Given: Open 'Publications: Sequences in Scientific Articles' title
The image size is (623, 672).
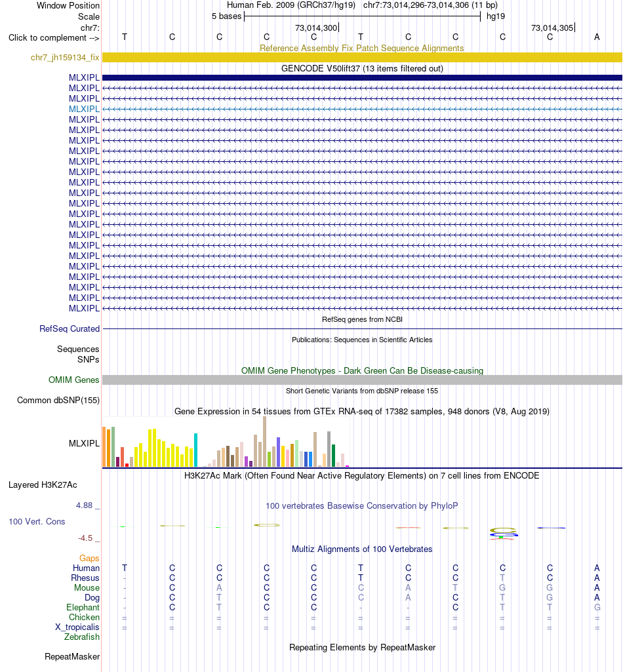Looking at the screenshot, I should click(x=362, y=340).
